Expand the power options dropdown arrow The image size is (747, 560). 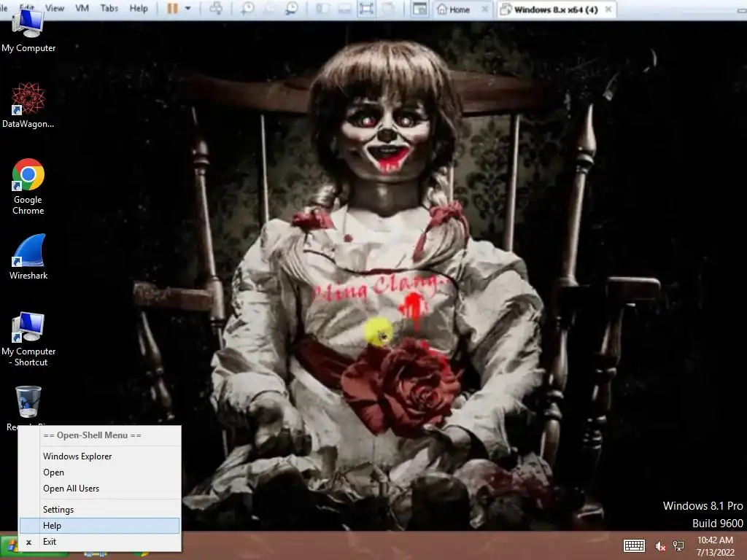click(x=187, y=9)
